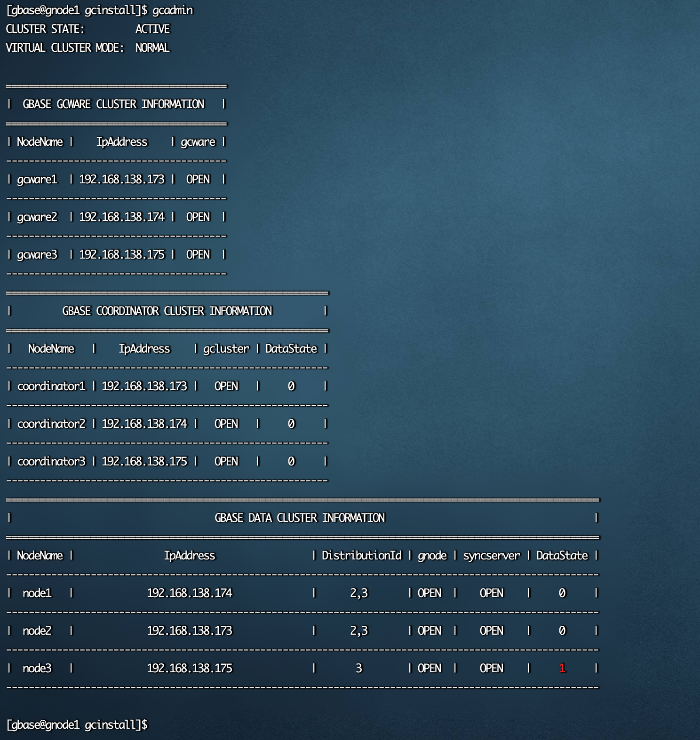Click the IpAddress header of the gcware table

click(x=122, y=142)
